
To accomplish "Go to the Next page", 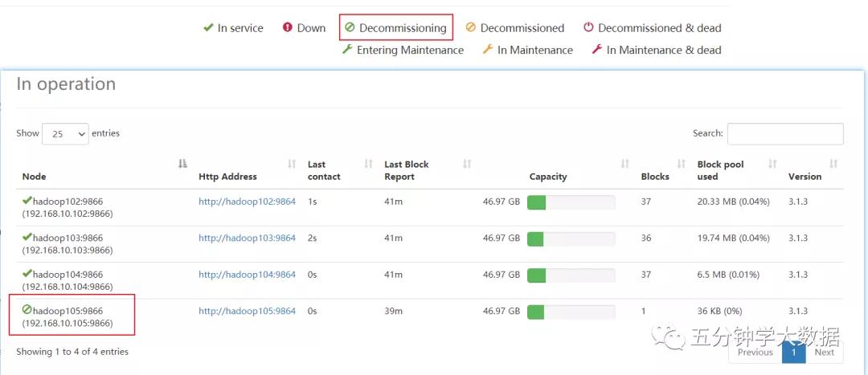I will (x=824, y=352).
